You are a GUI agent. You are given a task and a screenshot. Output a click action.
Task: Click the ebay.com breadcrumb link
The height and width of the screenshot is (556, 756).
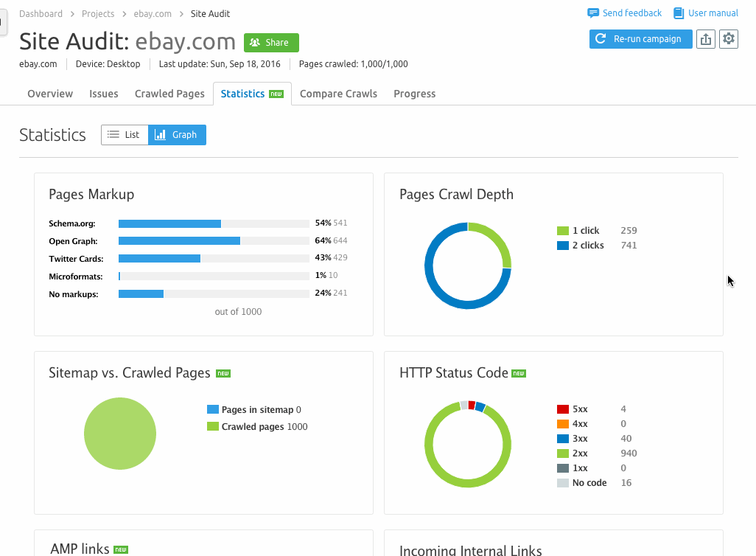tap(154, 13)
